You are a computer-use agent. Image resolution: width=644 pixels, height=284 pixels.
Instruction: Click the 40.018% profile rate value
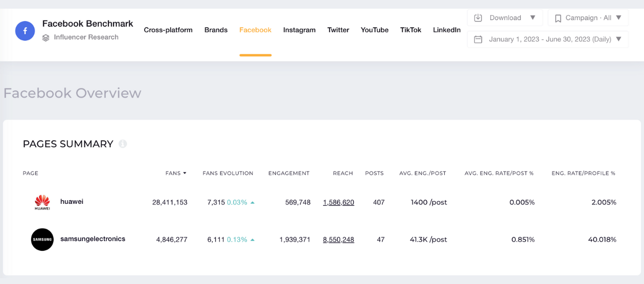(x=602, y=240)
